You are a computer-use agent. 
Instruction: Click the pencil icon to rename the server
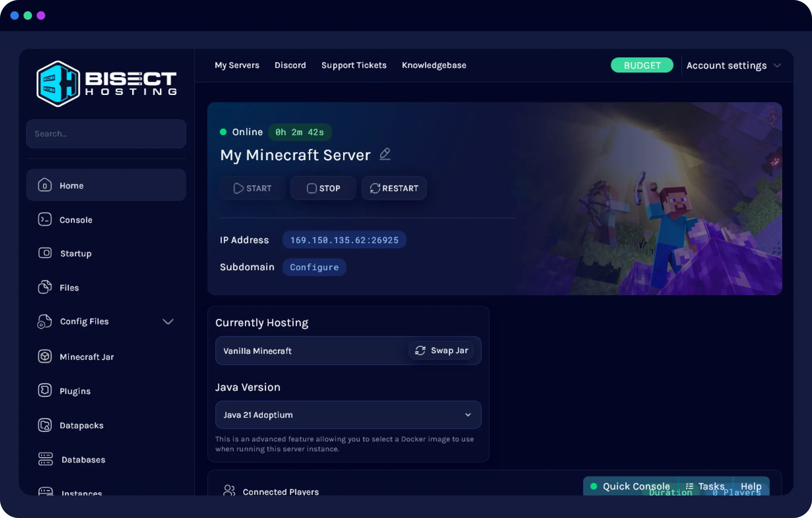(x=385, y=154)
